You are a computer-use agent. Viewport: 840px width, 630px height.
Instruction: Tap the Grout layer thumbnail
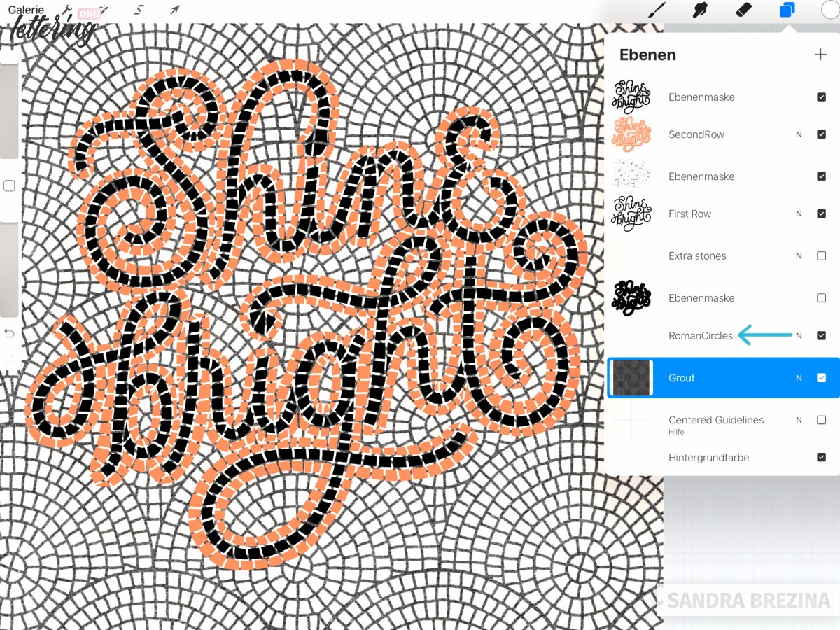631,378
